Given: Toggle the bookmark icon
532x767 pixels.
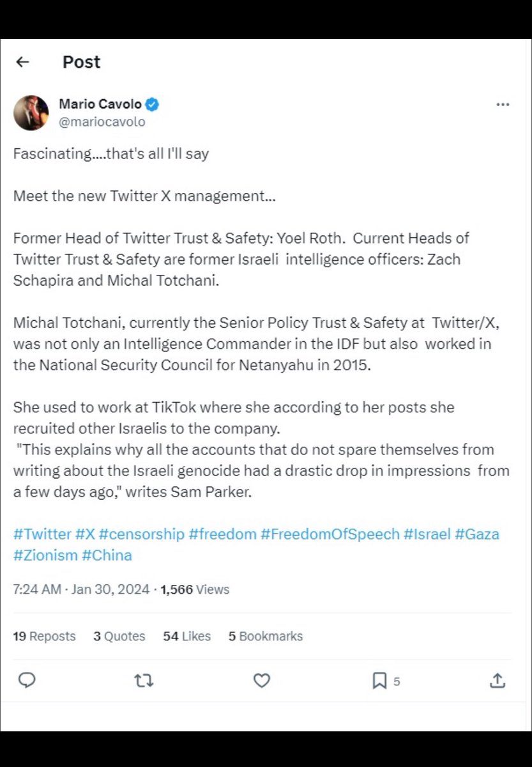Looking at the screenshot, I should click(379, 681).
